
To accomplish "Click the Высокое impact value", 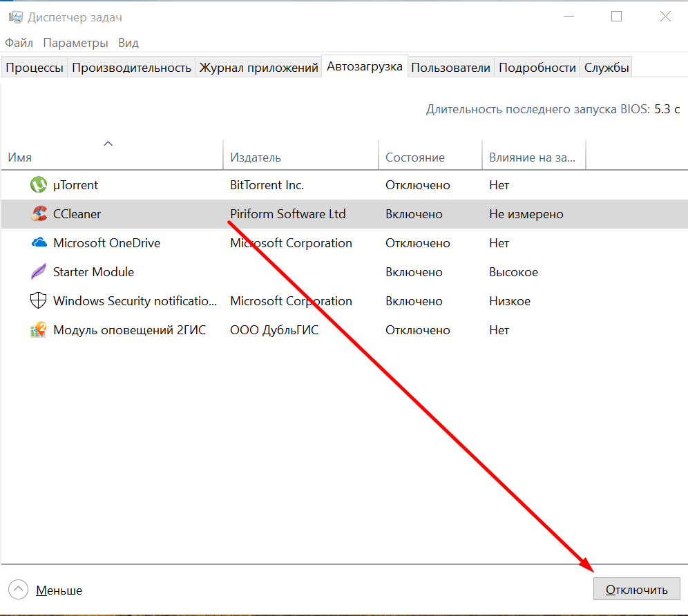I will point(513,271).
